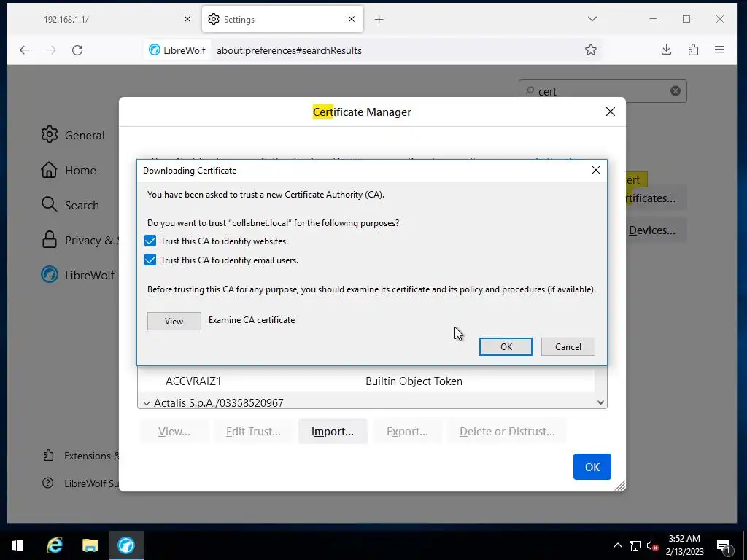Check 'Trust this CA to identify websites'
Viewport: 747px width, 560px height.
coord(150,241)
